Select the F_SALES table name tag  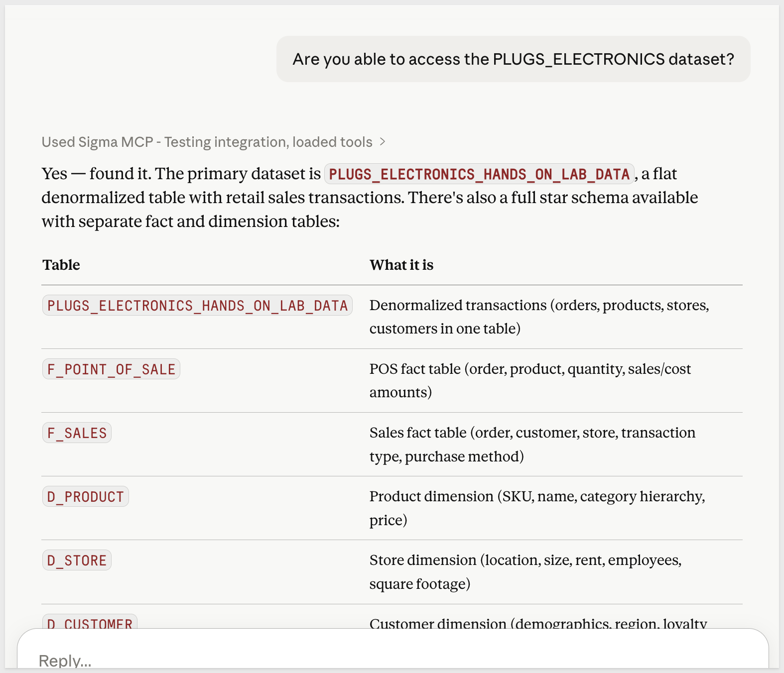(77, 433)
